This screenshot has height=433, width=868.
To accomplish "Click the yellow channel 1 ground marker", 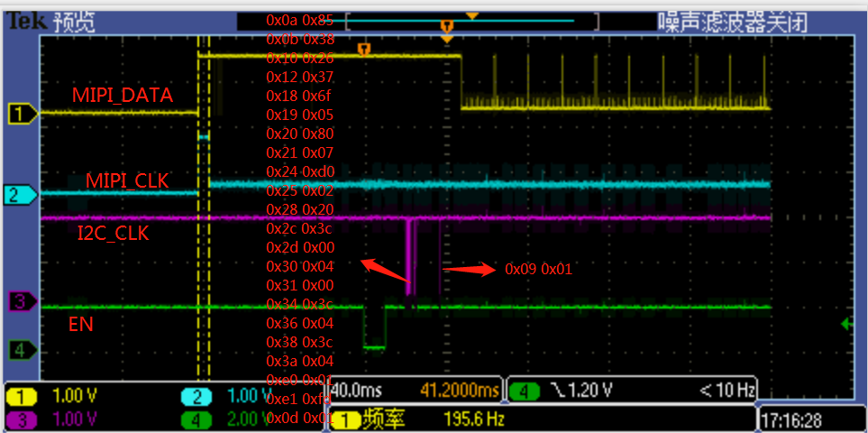I will [23, 114].
